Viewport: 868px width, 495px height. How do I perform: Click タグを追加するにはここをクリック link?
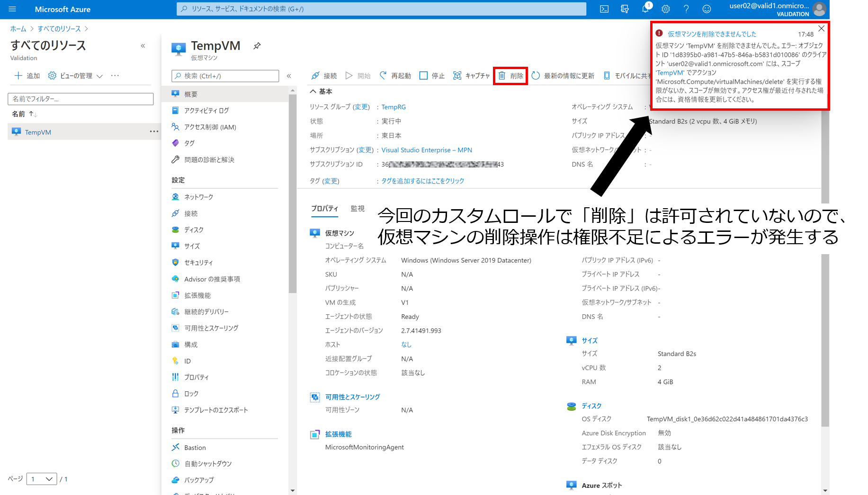(423, 181)
